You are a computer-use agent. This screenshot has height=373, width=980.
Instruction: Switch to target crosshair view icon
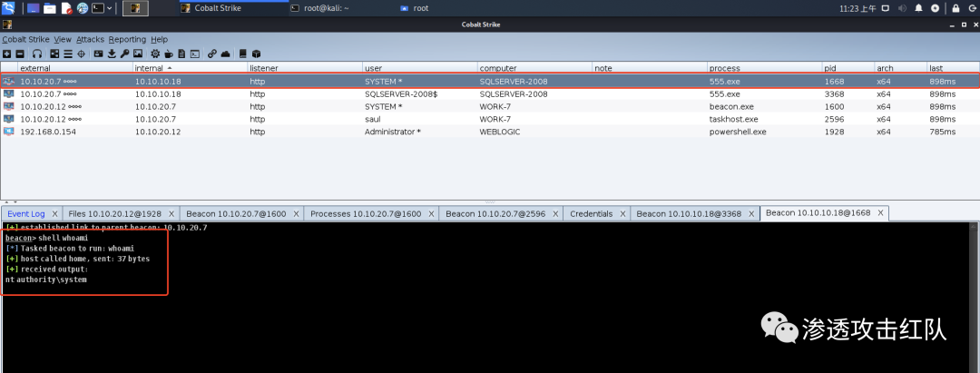coord(81,54)
